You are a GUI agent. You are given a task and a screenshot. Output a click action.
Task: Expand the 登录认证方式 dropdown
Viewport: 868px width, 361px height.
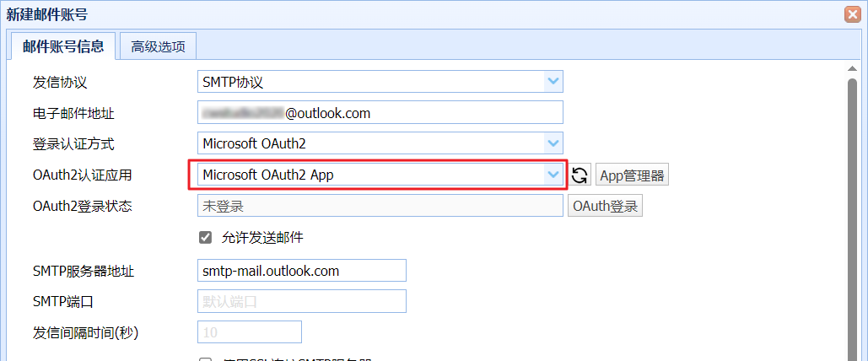(552, 143)
